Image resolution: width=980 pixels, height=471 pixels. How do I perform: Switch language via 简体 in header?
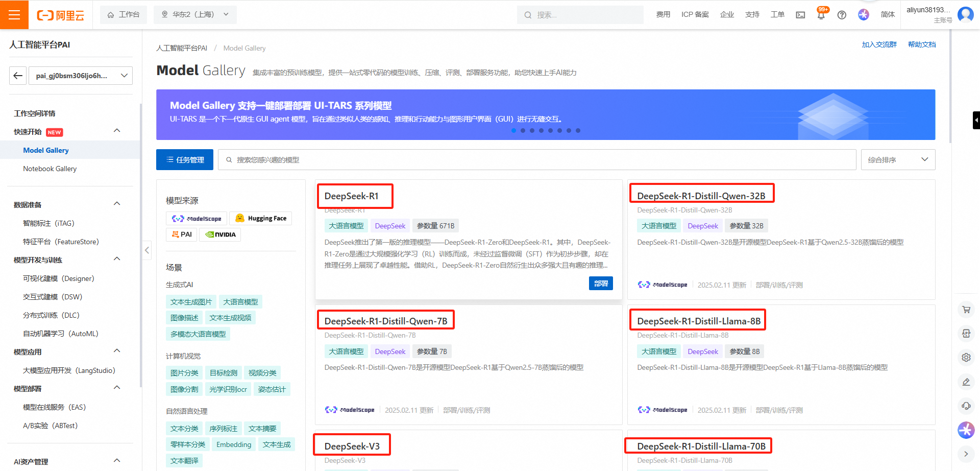pos(888,14)
